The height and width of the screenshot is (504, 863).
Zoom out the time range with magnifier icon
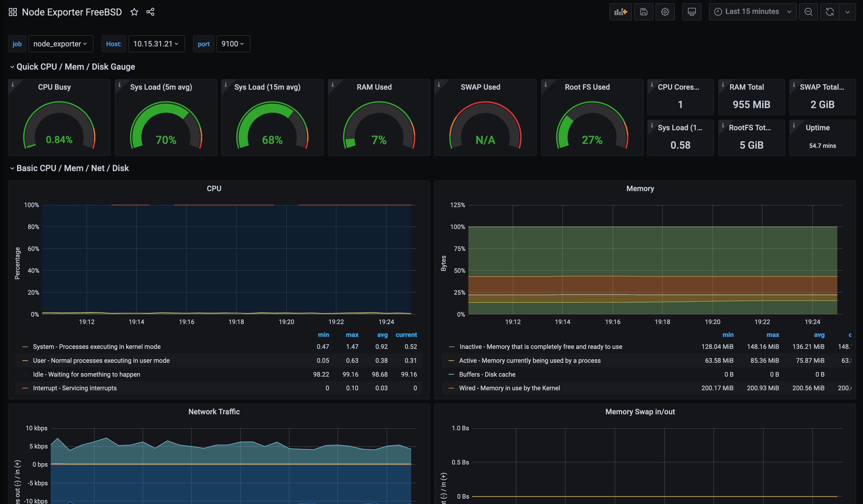[808, 11]
